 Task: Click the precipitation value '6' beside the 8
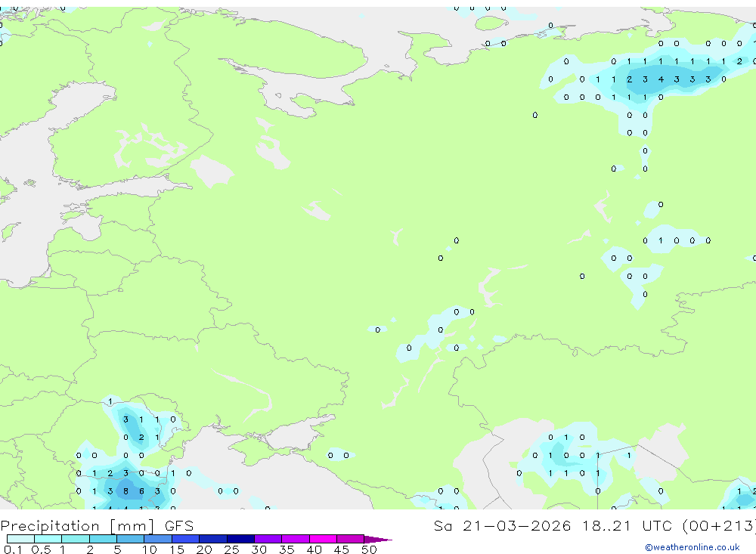142,491
